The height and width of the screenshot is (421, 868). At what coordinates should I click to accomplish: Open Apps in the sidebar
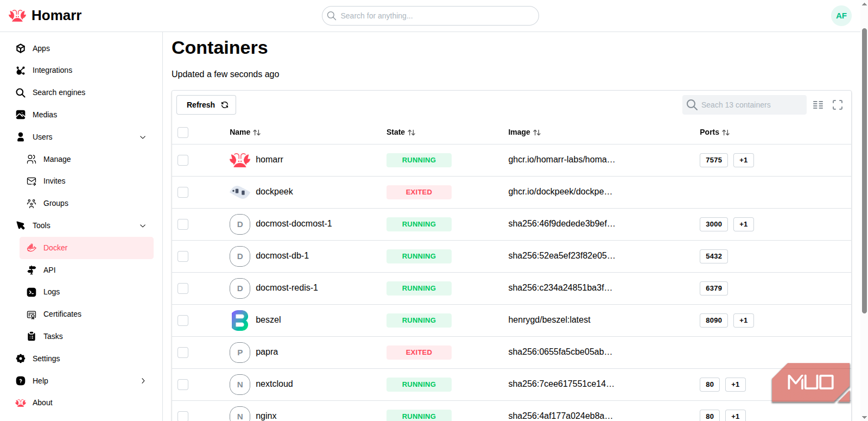[x=41, y=48]
